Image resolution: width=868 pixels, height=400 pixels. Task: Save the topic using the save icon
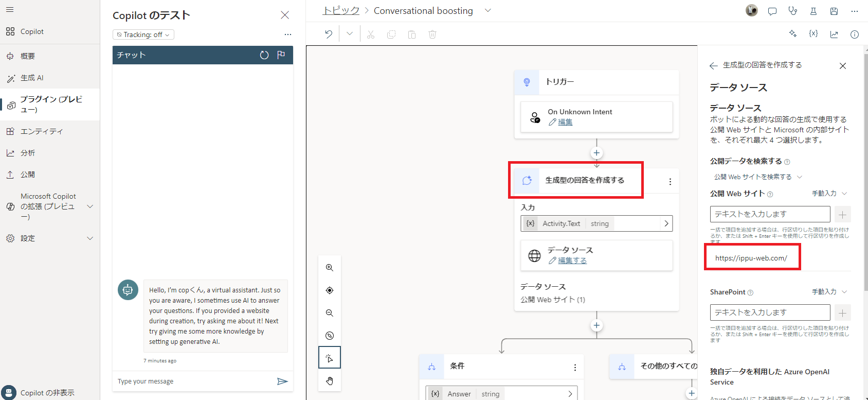point(834,11)
